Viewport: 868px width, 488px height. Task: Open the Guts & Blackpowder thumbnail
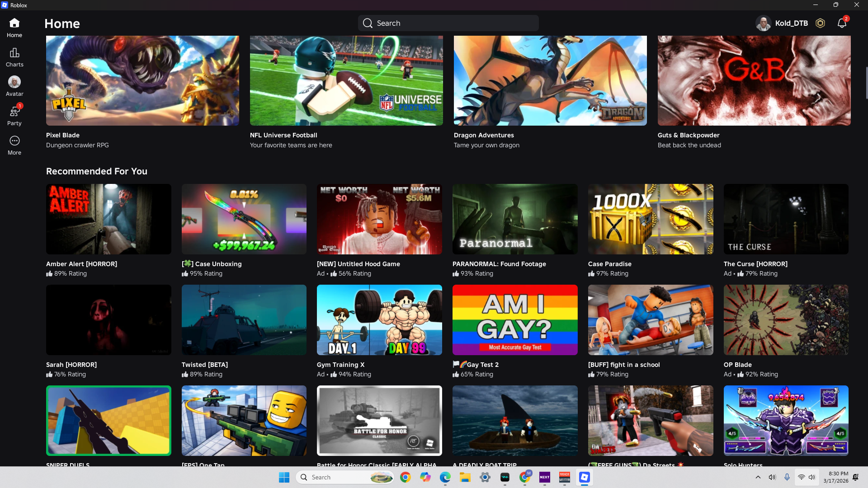point(754,80)
